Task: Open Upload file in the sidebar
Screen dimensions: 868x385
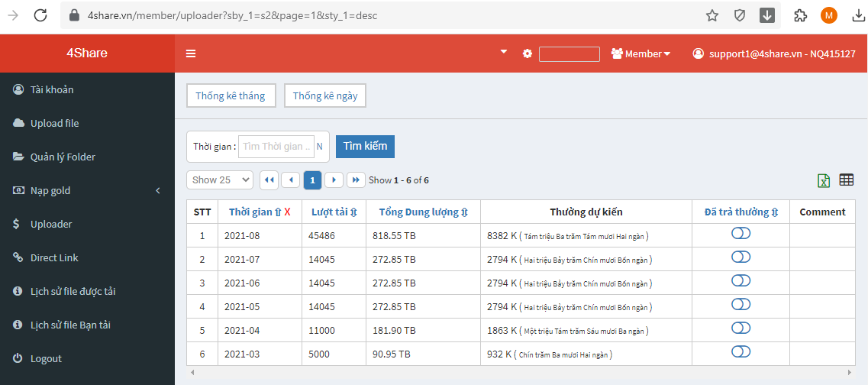Action: click(54, 123)
